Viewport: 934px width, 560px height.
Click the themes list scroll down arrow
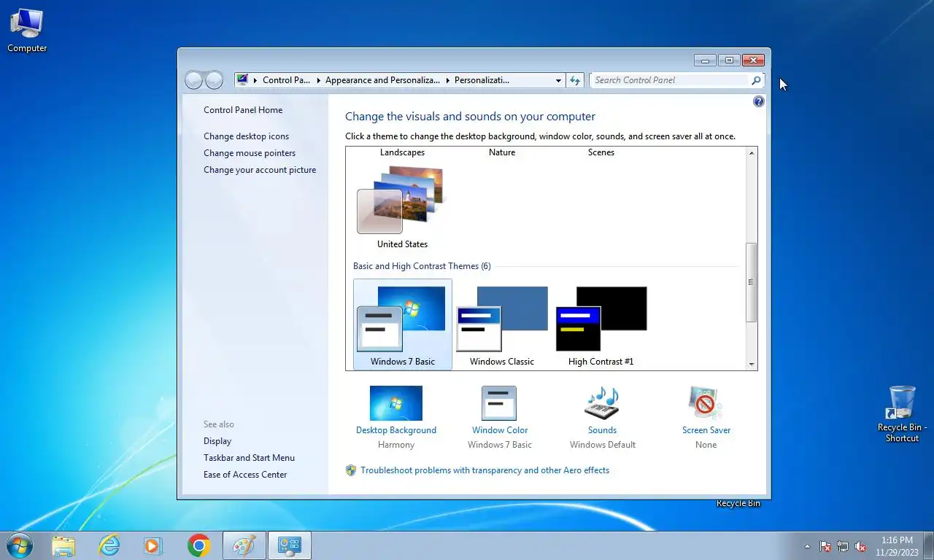[x=751, y=364]
